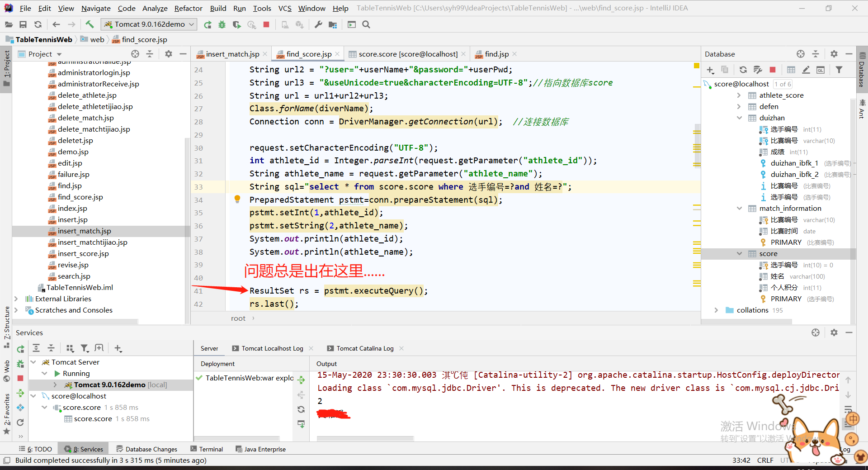868x470 pixels.
Task: Toggle the 1: Project side tool button
Action: pyautogui.click(x=6, y=69)
